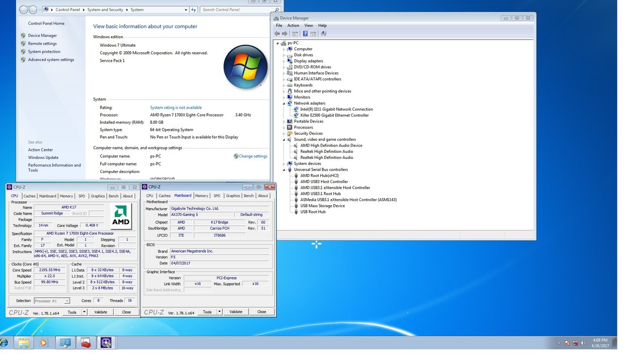The height and width of the screenshot is (362, 644).
Task: Click the Validate button in left CPU-Z window
Action: [101, 312]
